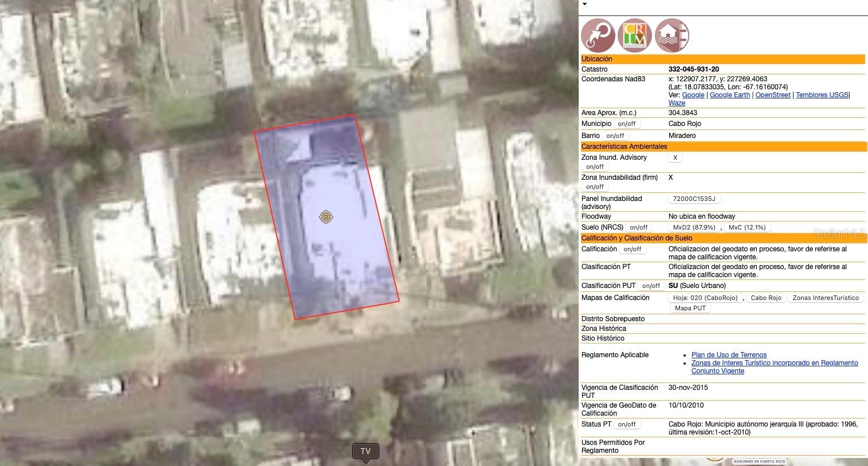Open the Waze link
868x466 pixels.
677,103
